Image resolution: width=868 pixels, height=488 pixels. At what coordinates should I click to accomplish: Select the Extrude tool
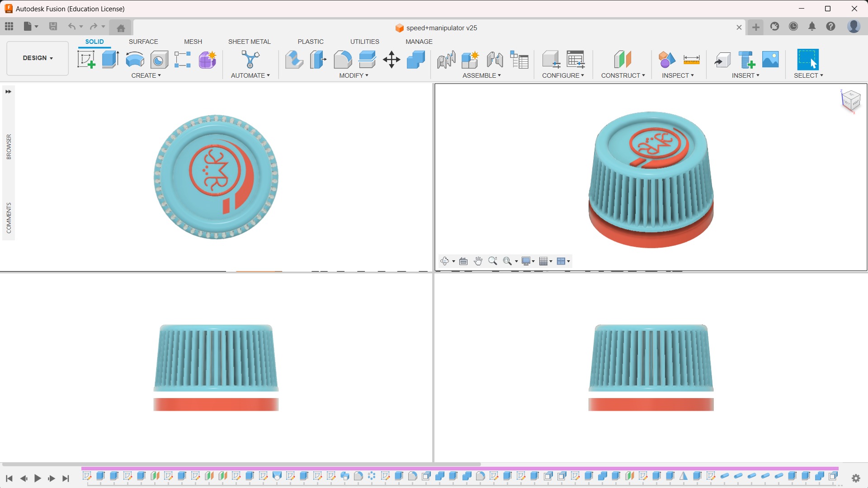[x=110, y=60]
